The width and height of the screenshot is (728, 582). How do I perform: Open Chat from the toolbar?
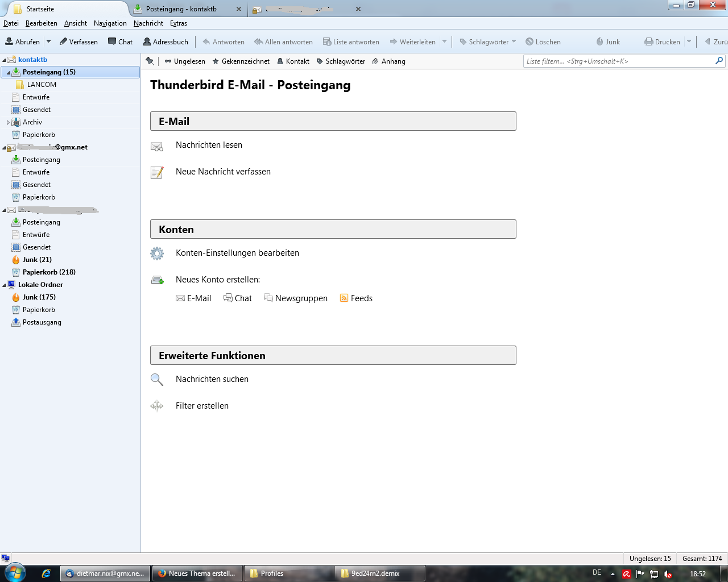click(120, 41)
